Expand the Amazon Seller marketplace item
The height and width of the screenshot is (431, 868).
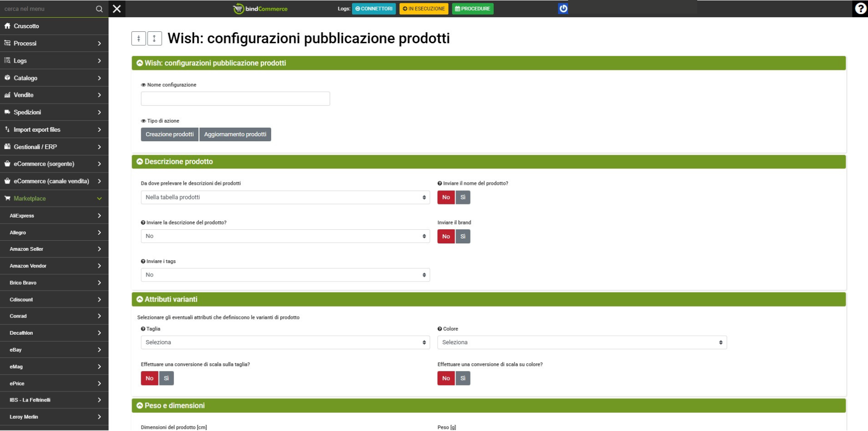click(54, 249)
